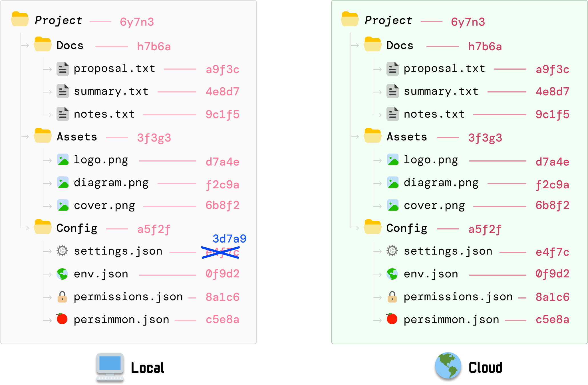Click the red persimmon icon in left panel
588x385 pixels.
pos(62,319)
